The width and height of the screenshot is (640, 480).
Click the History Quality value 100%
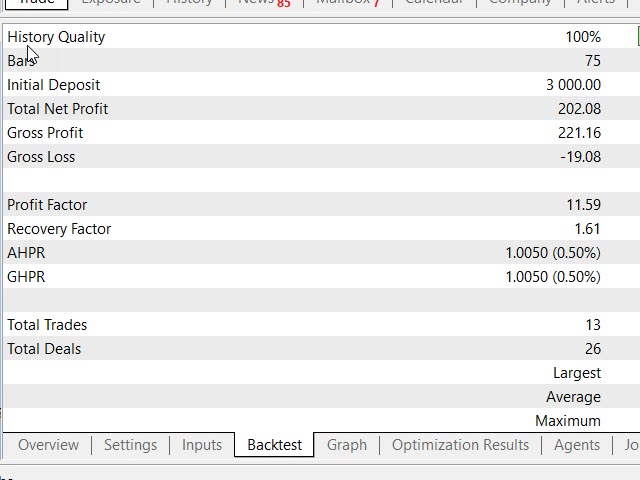(x=583, y=37)
